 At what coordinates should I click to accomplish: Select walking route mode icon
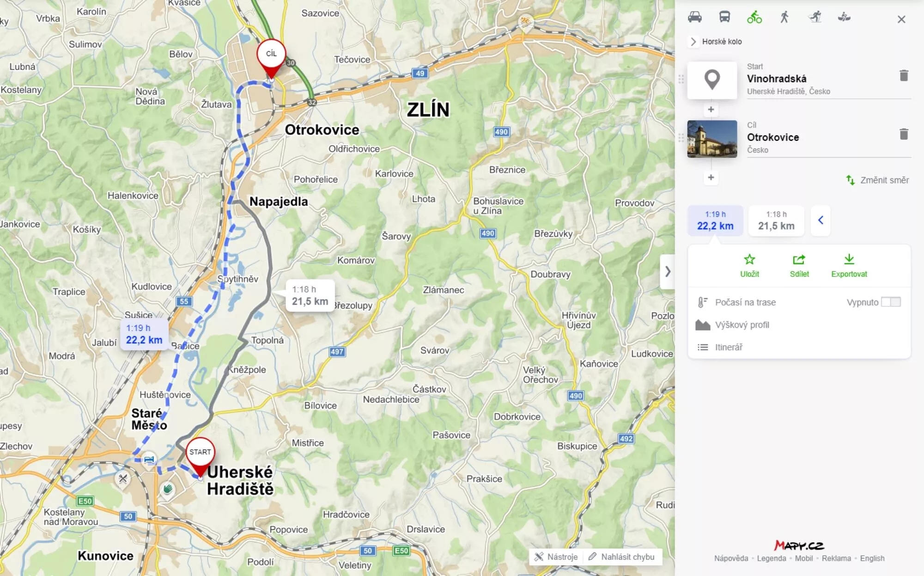784,17
